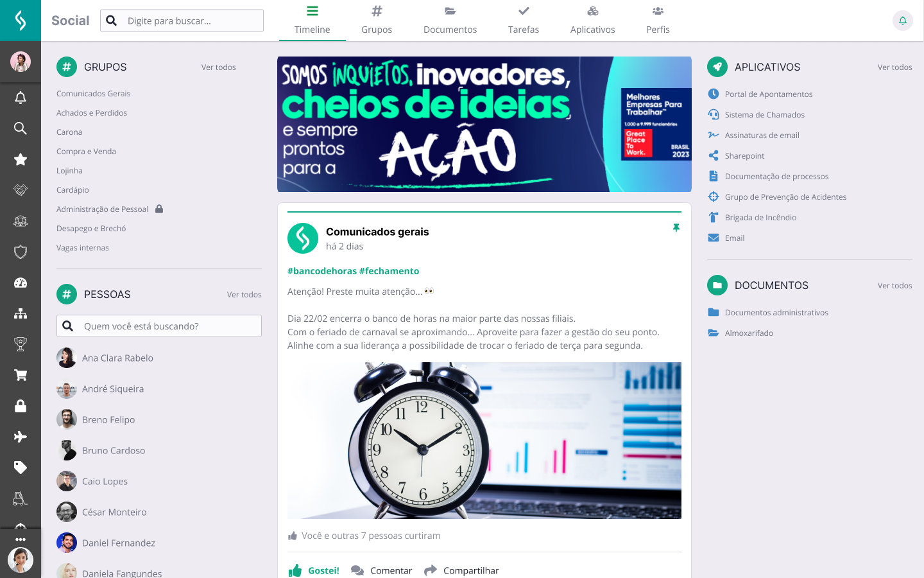Open the shopping cart icon in the sidebar
The width and height of the screenshot is (924, 578).
point(21,375)
